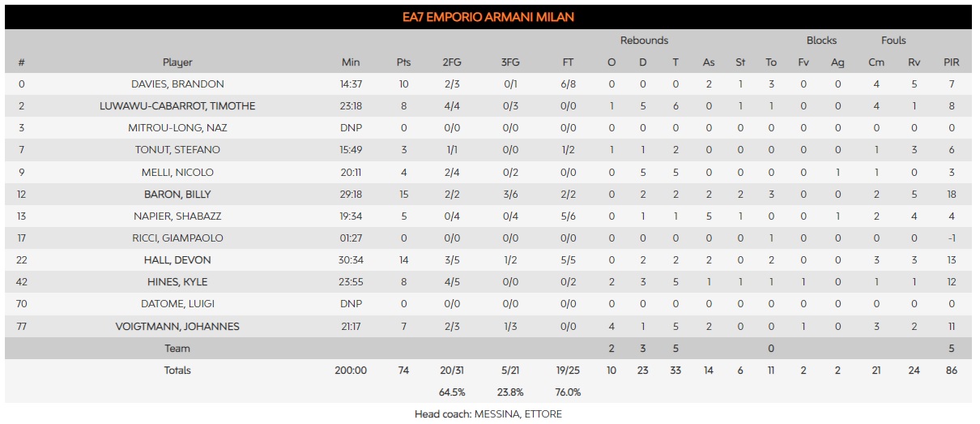
Task: Click the EA7 Emporio Armani Milan team title
Action: [489, 17]
